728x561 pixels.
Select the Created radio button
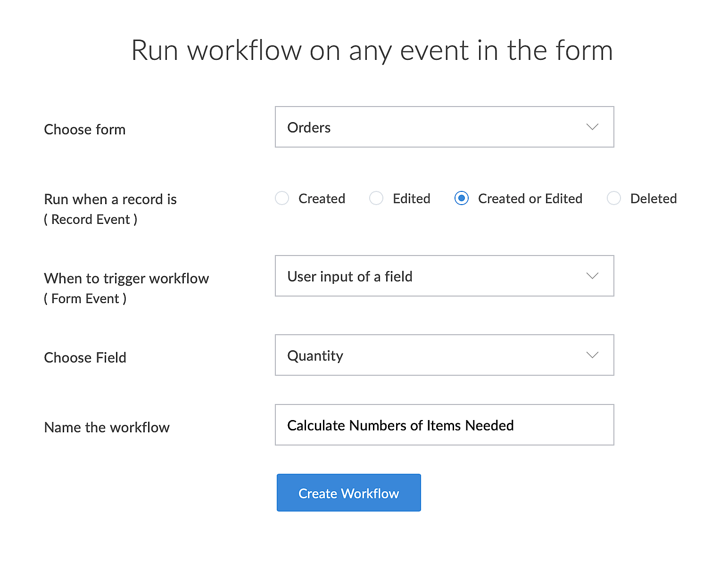pyautogui.click(x=282, y=198)
